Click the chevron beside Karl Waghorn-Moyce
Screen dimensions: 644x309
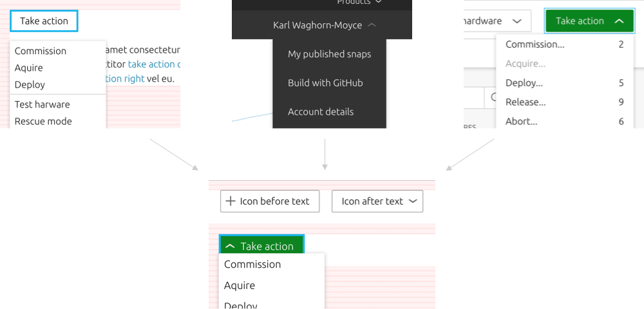click(372, 25)
